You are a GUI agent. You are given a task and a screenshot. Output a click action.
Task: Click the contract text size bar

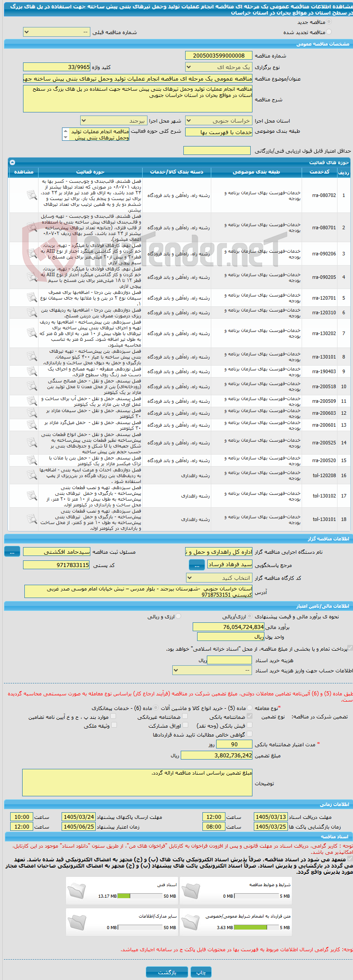click(x=257, y=927)
